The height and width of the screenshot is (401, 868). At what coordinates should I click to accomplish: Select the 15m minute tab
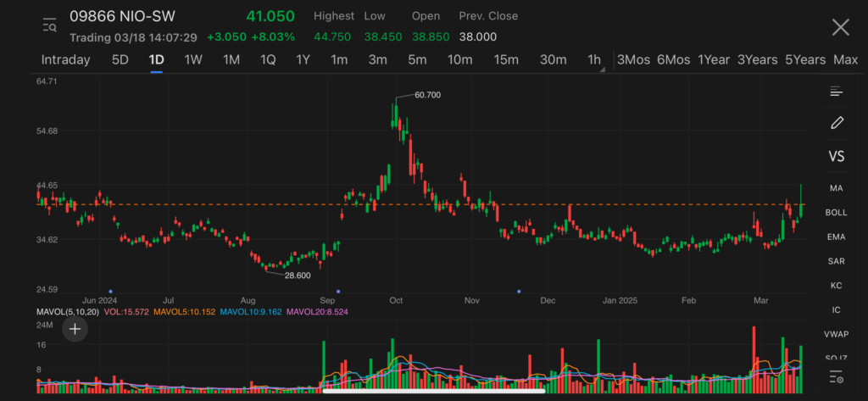pos(506,60)
